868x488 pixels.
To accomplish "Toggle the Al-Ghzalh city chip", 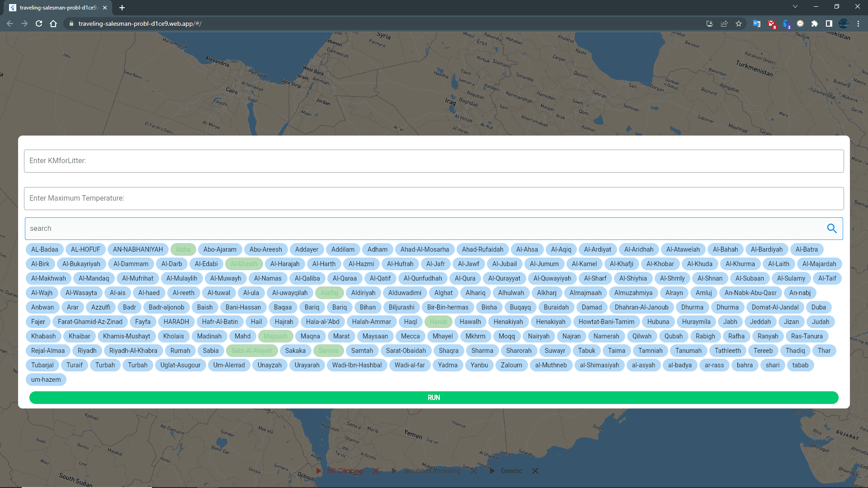I will pos(244,264).
